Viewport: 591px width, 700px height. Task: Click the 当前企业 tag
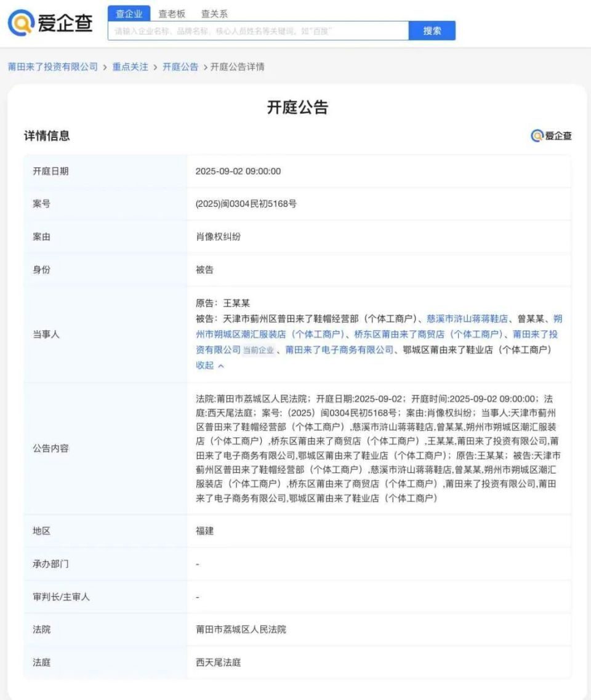pos(259,350)
